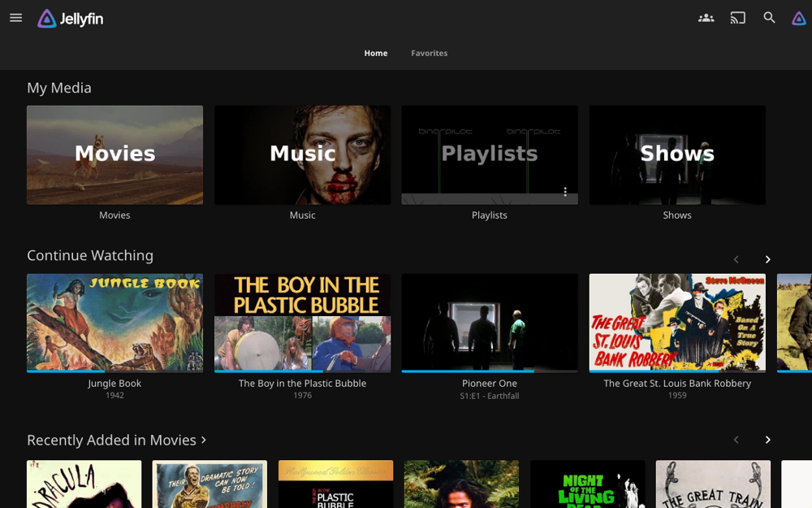812x508 pixels.
Task: Open the Plastic Bubble poster in Recently Added
Action: [x=335, y=484]
